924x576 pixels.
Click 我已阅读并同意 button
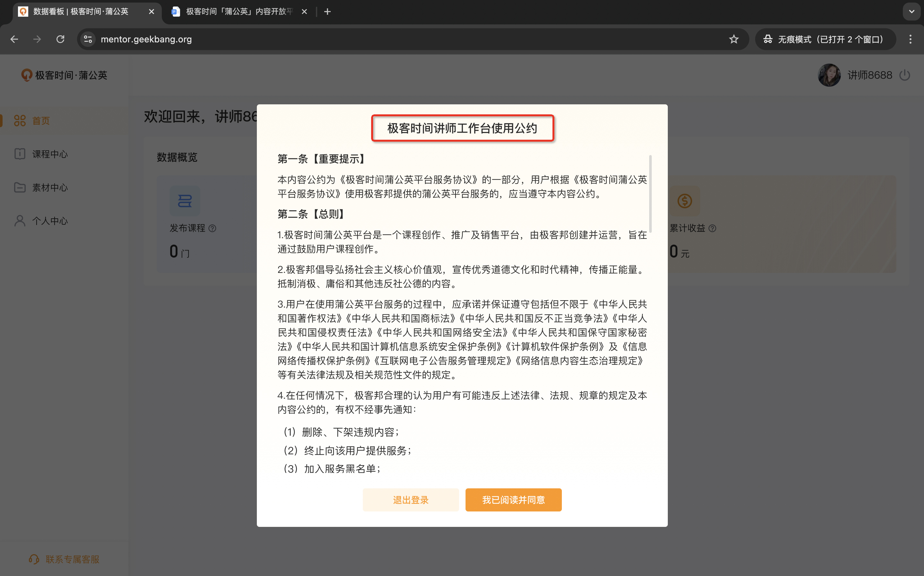[513, 500]
